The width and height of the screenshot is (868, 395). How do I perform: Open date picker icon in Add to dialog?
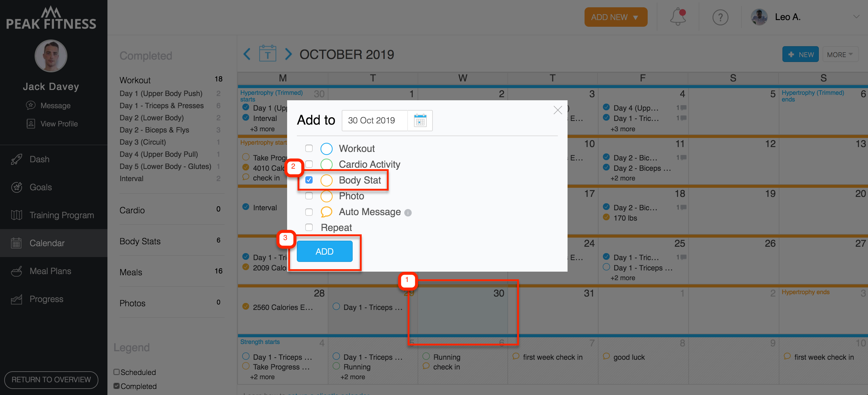[x=420, y=120]
